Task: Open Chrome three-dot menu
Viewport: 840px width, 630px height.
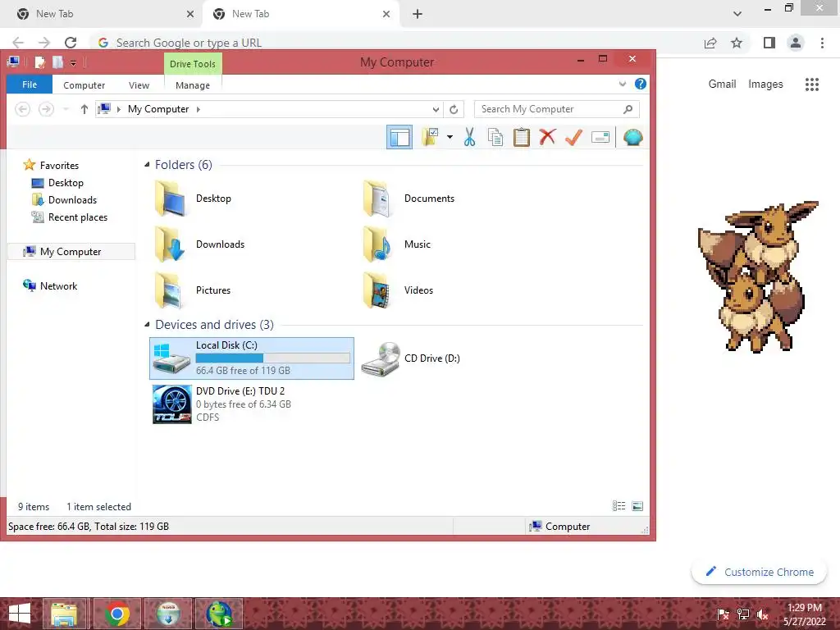Action: click(822, 43)
